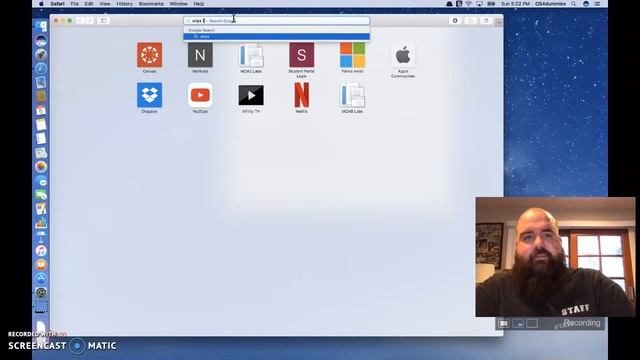Open the Xfinity TV favorite tile

251,95
